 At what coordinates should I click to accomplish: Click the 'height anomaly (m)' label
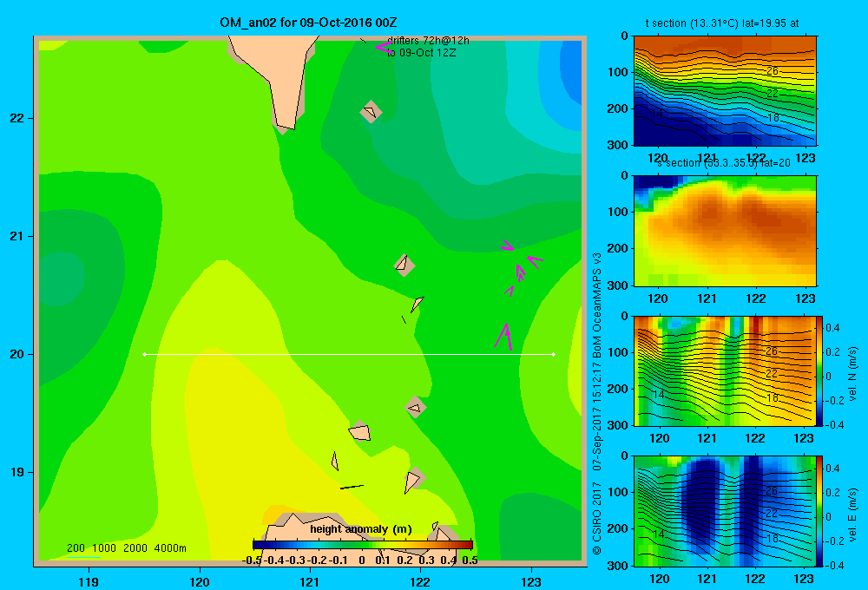point(361,529)
